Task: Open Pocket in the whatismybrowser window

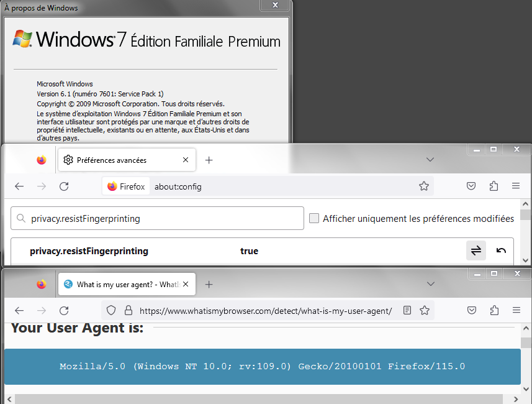Action: [472, 310]
